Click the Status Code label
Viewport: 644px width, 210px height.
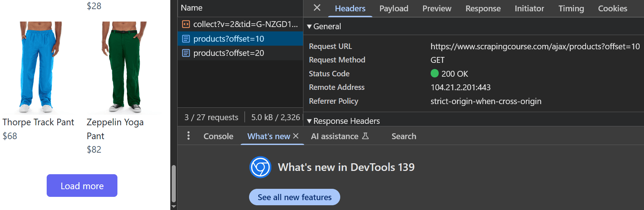click(329, 74)
